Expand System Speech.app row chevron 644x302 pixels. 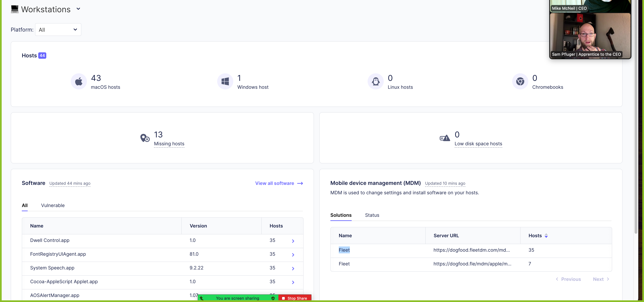click(293, 268)
